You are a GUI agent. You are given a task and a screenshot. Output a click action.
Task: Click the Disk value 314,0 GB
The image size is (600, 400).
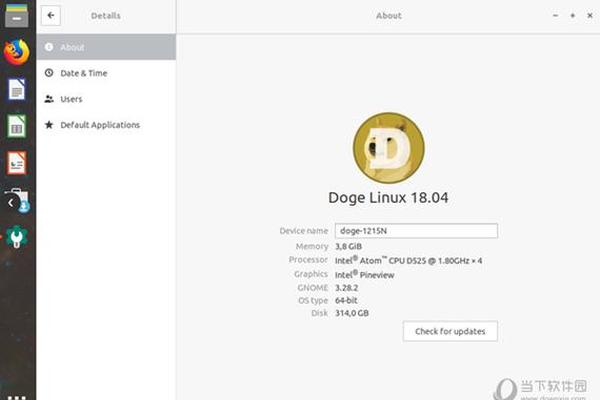pyautogui.click(x=352, y=313)
